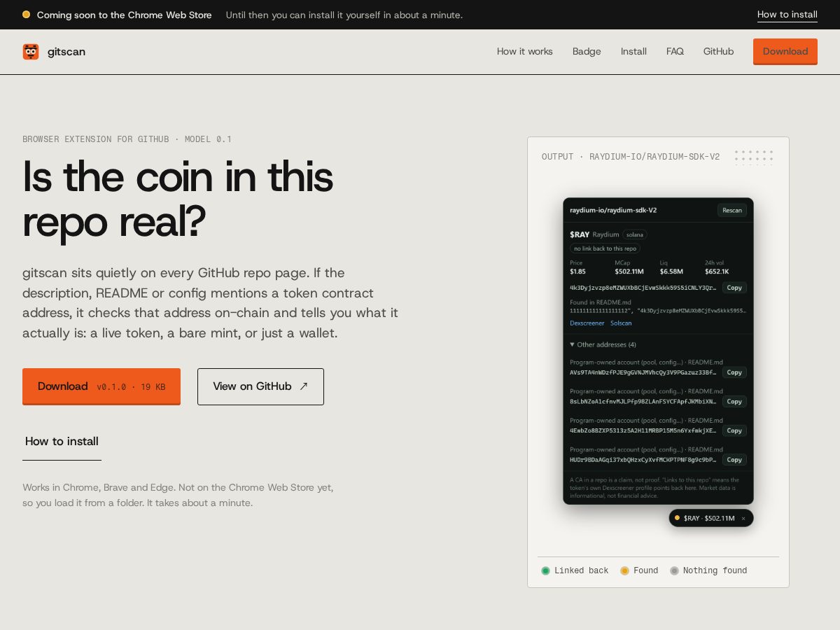Click the gitscan orange mascot logo
The width and height of the screenshot is (840, 630).
pos(31,52)
